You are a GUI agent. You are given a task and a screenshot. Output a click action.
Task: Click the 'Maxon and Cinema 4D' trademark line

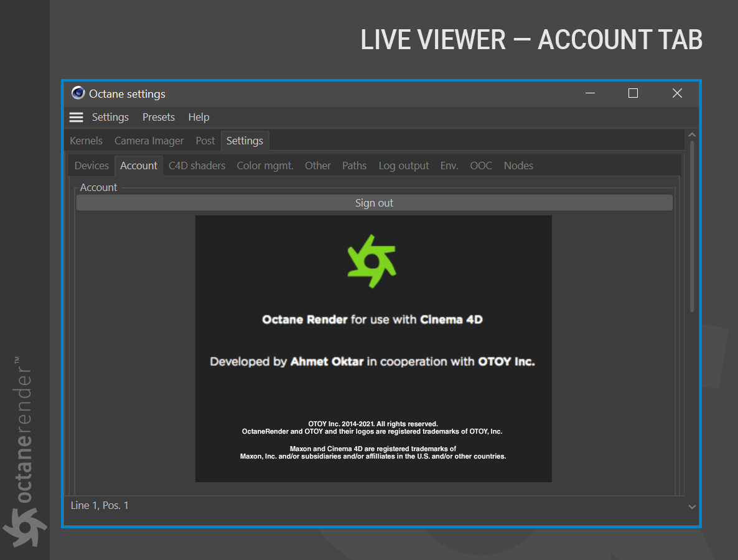click(x=373, y=449)
